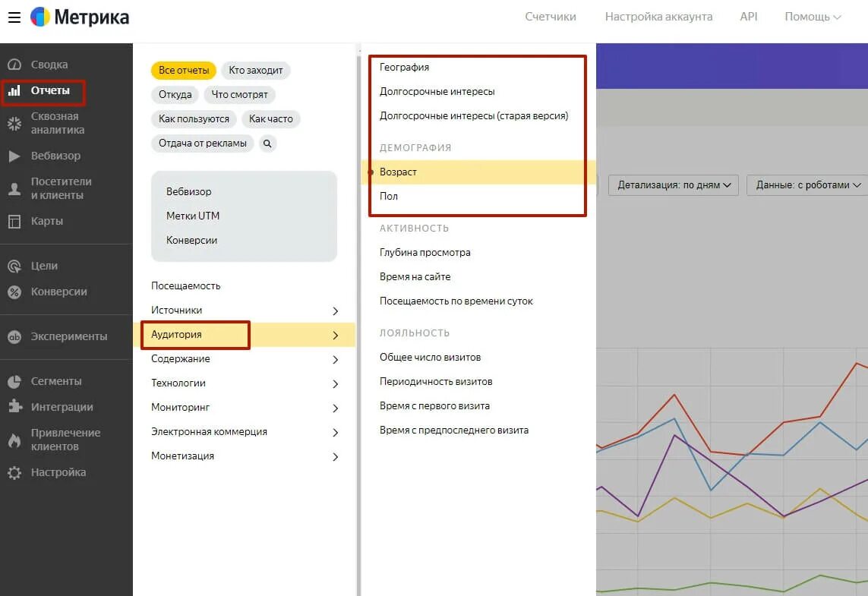
Task: Open the Метки UTM quick report
Action: 193,216
